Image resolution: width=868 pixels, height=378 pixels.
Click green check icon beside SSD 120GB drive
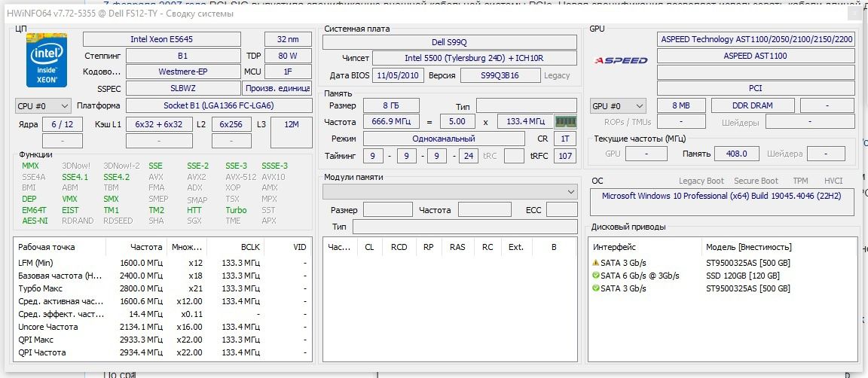click(x=596, y=276)
